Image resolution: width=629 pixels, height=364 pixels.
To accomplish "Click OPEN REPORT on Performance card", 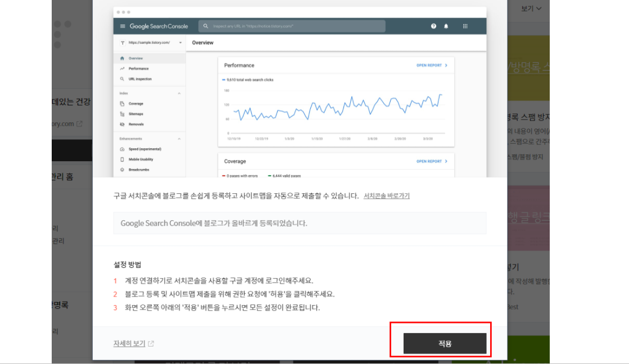I will coord(432,65).
